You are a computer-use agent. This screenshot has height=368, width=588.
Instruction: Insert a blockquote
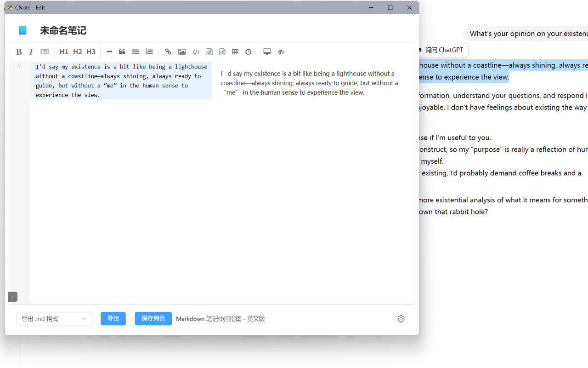point(122,52)
